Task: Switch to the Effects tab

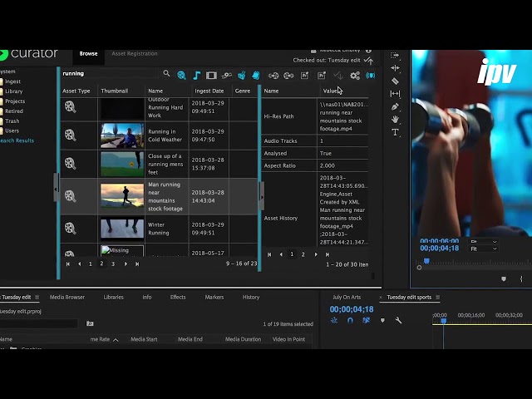Action: click(178, 298)
